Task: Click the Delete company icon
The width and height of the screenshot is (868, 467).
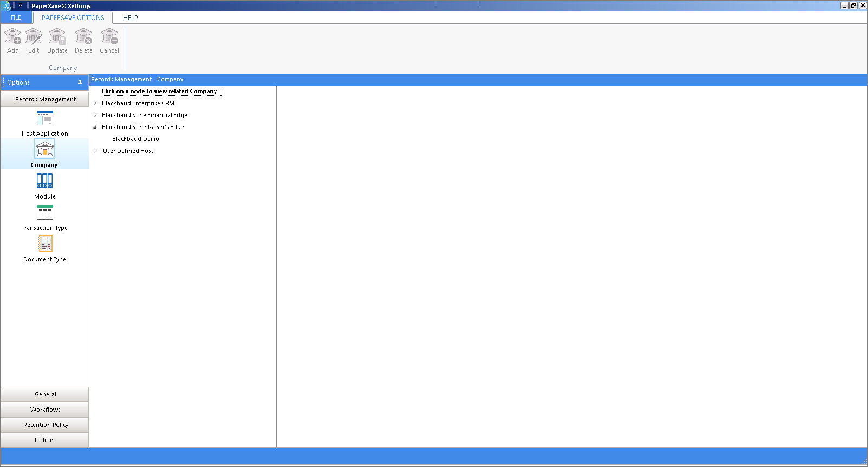Action: [x=83, y=37]
